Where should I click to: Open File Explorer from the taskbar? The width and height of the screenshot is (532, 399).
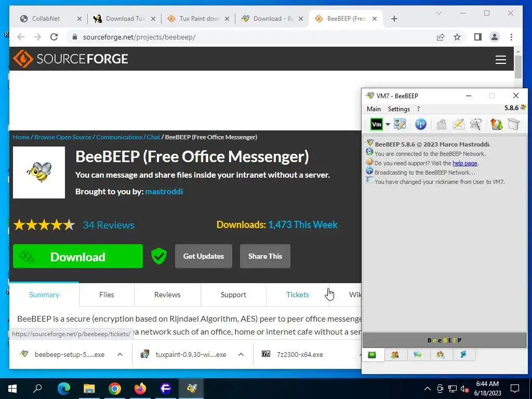[89, 388]
